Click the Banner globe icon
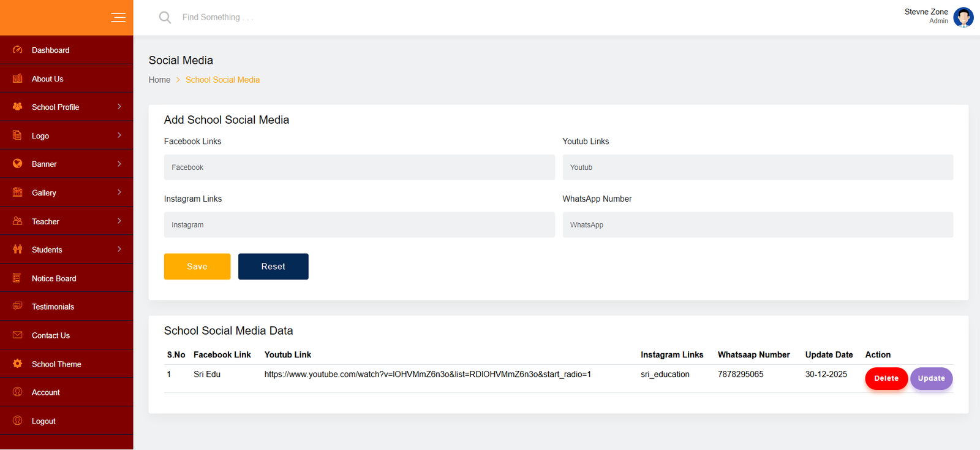This screenshot has height=450, width=980. [18, 164]
